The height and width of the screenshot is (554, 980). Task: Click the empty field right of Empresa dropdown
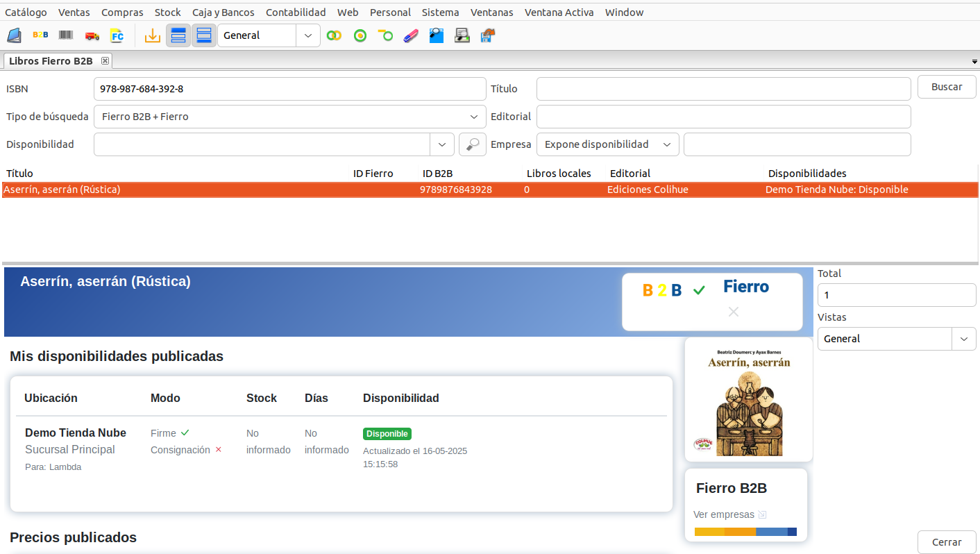click(797, 144)
